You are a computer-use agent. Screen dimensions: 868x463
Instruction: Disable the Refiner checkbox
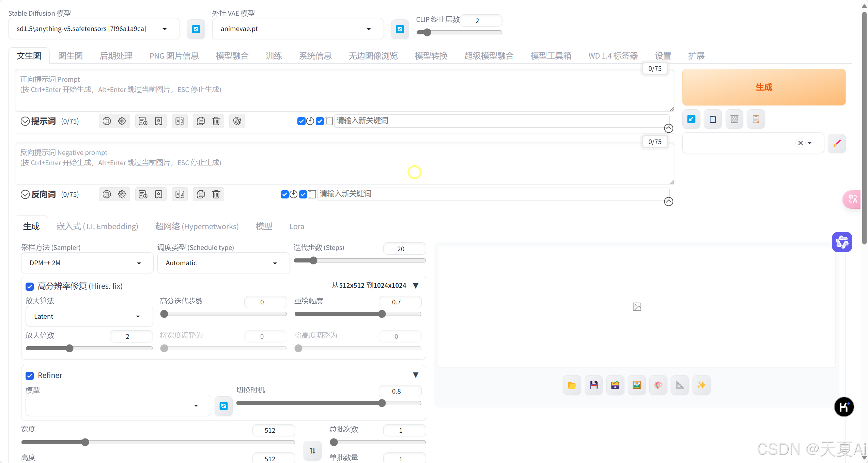pos(30,376)
